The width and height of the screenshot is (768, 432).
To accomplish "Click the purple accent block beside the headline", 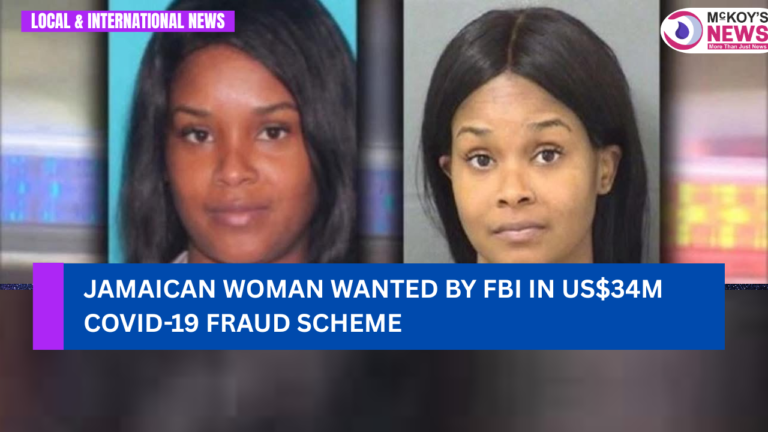I will [x=48, y=307].
